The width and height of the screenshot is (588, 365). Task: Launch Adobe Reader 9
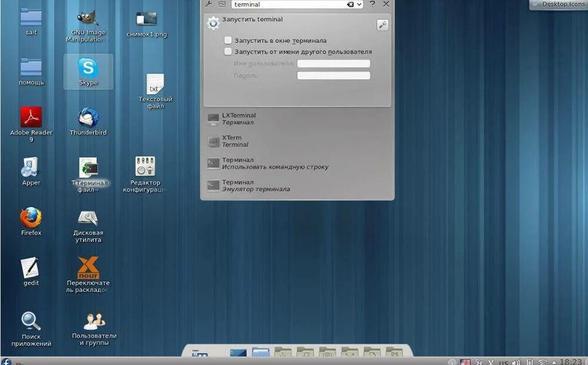(x=31, y=124)
